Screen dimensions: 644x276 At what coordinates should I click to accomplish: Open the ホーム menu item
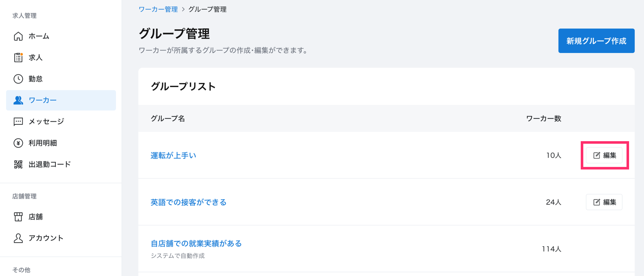pos(39,36)
